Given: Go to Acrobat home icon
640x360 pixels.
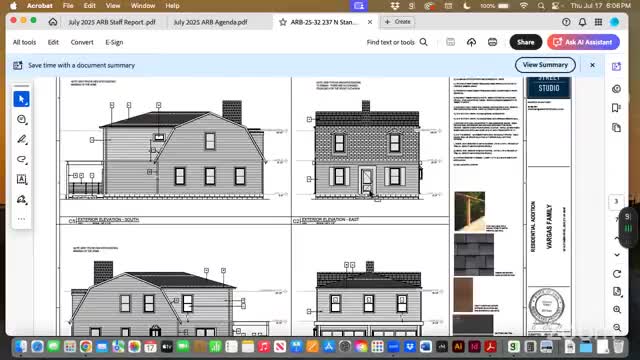Looking at the screenshot, I should click(x=53, y=22).
